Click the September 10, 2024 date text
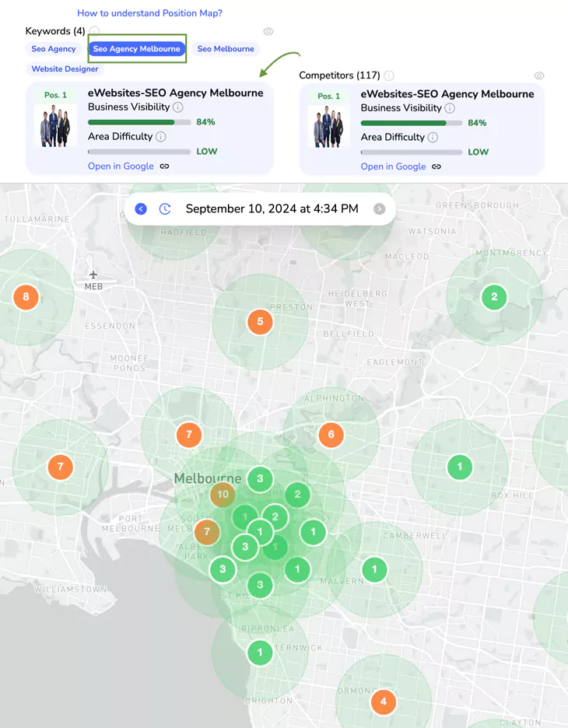The height and width of the screenshot is (728, 568). [x=272, y=209]
